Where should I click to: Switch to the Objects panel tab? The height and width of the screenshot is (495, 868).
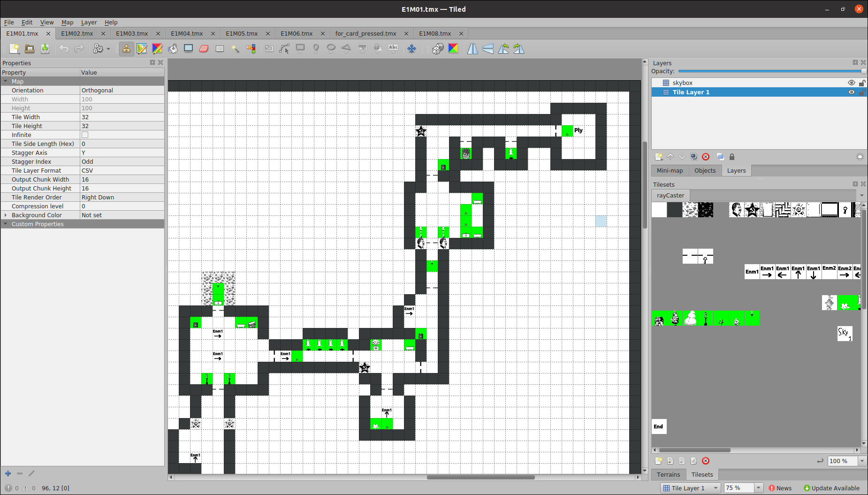[x=705, y=170]
